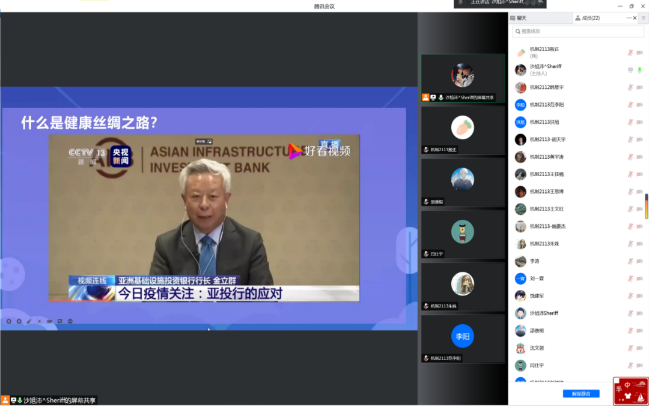Go to previous slide using slide toolbar arrow
The height and width of the screenshot is (406, 649).
[7, 321]
